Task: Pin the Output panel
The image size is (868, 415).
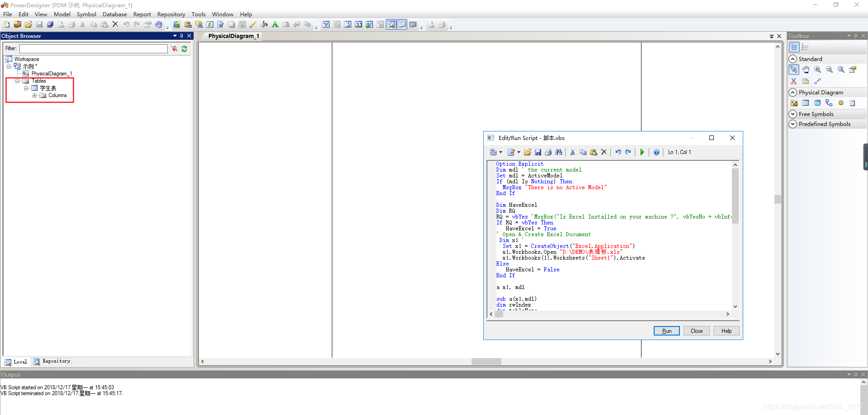Action: pyautogui.click(x=856, y=374)
